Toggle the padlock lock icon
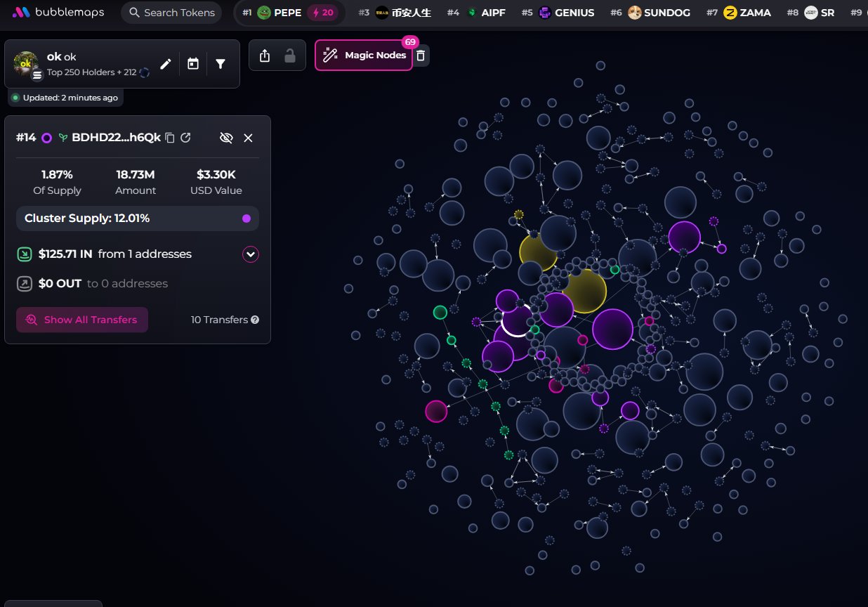This screenshot has width=868, height=607. (289, 56)
